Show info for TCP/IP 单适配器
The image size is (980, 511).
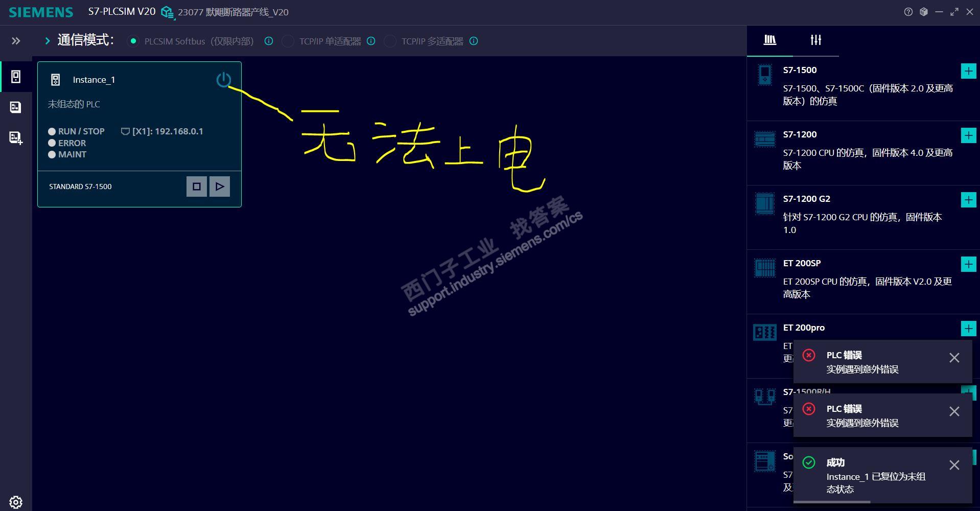[x=371, y=41]
